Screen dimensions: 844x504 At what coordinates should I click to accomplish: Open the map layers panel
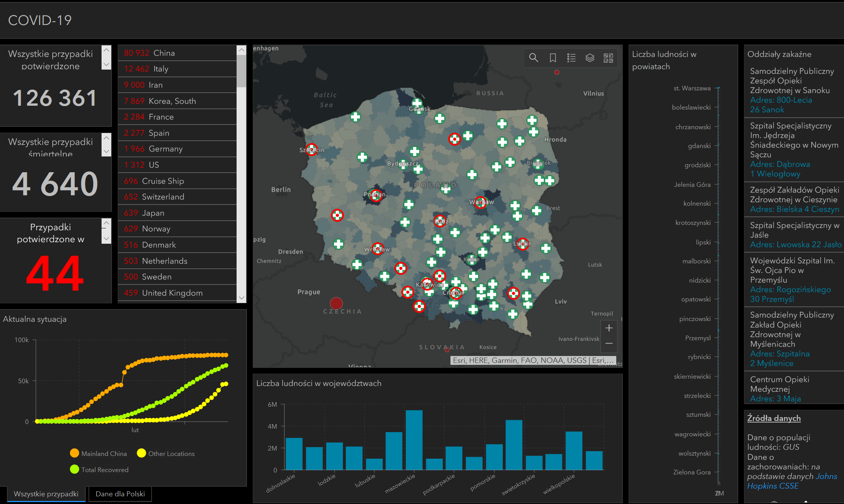pos(590,58)
